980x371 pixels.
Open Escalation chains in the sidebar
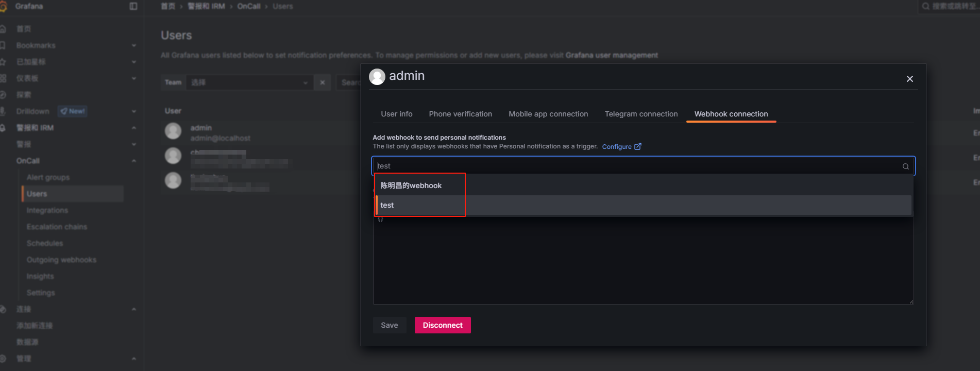pos(57,227)
